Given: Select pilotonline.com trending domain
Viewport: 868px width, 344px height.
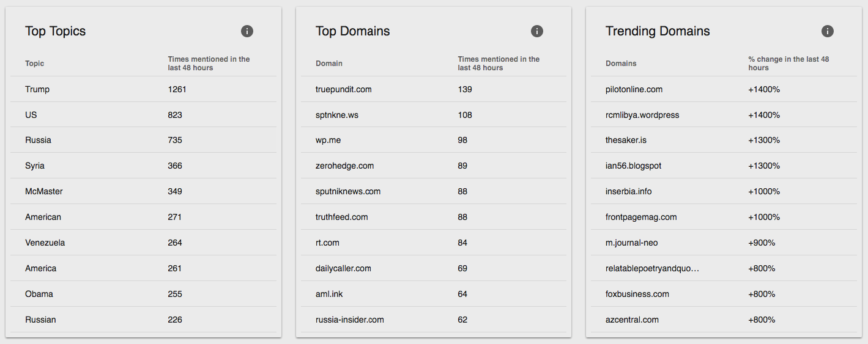Looking at the screenshot, I should [634, 89].
